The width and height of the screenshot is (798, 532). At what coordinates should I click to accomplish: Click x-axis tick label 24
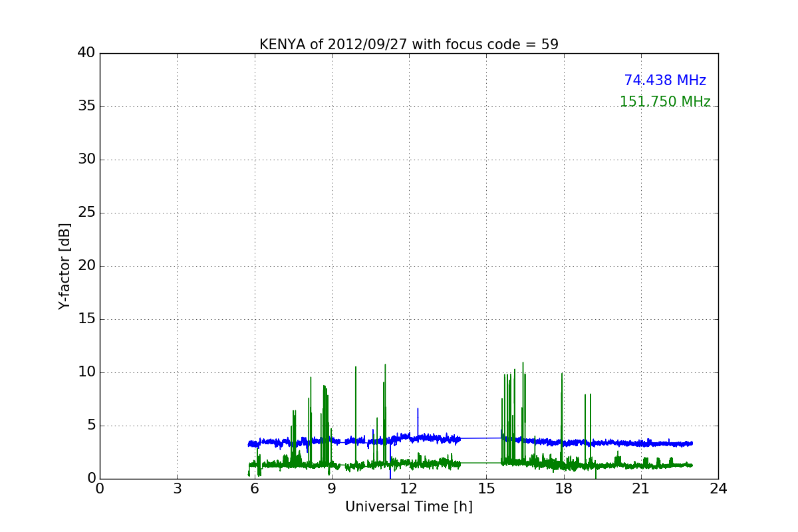718,489
